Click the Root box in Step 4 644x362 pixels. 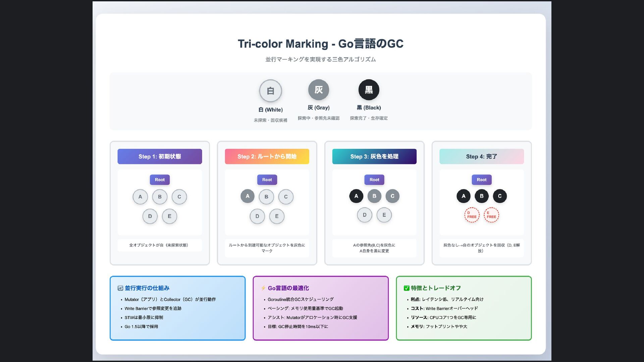coord(481,180)
